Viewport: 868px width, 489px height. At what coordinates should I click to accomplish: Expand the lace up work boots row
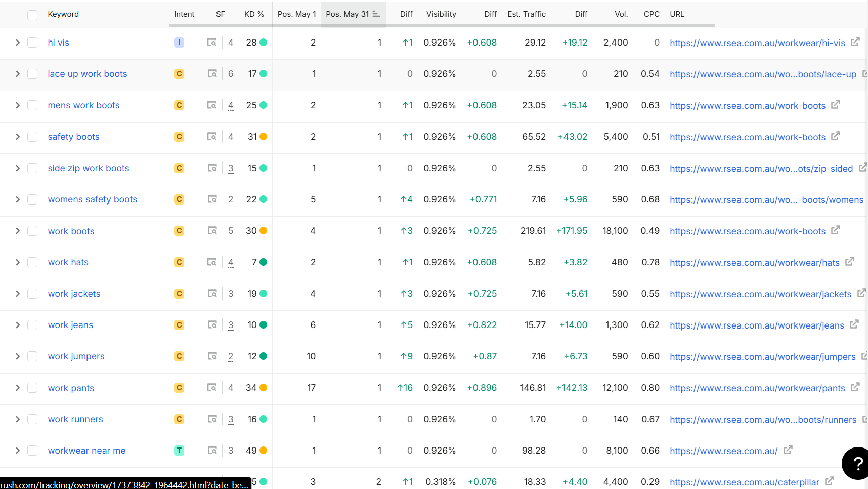18,74
